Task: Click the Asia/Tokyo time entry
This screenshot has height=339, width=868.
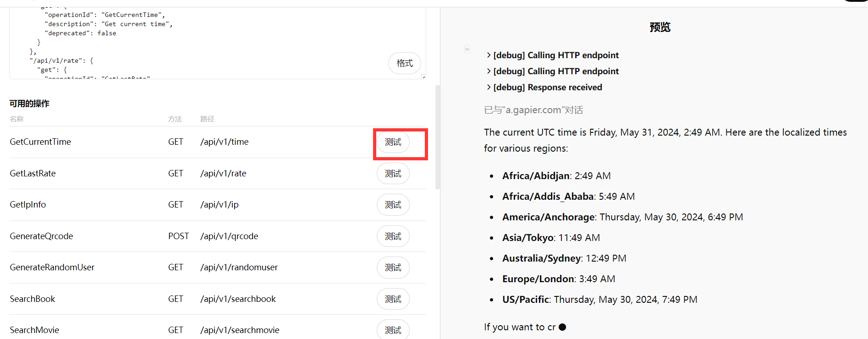Action: (x=551, y=238)
